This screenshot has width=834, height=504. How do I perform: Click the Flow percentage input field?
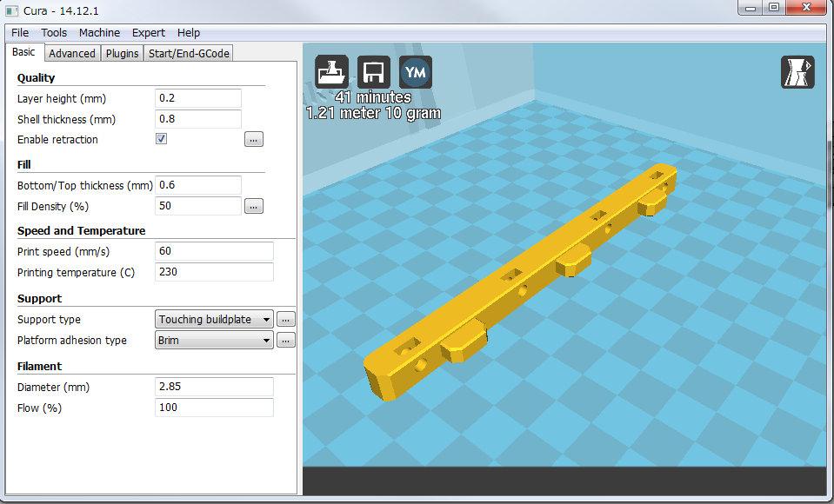[214, 408]
